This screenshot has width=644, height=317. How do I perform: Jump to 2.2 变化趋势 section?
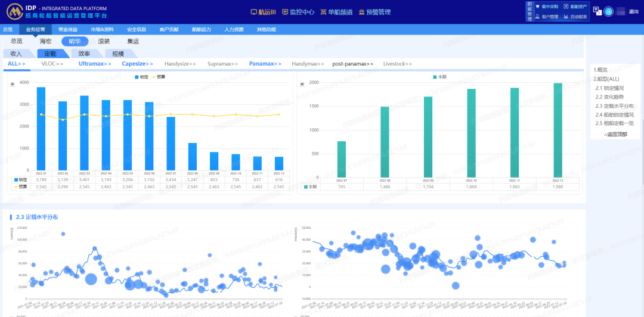(x=609, y=97)
